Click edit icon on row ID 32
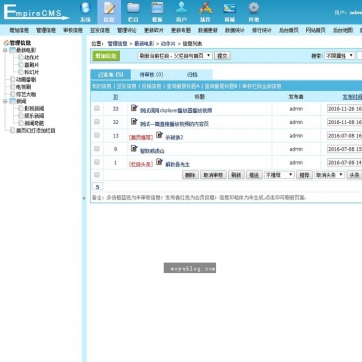The height and width of the screenshot is (362, 362). click(x=134, y=122)
